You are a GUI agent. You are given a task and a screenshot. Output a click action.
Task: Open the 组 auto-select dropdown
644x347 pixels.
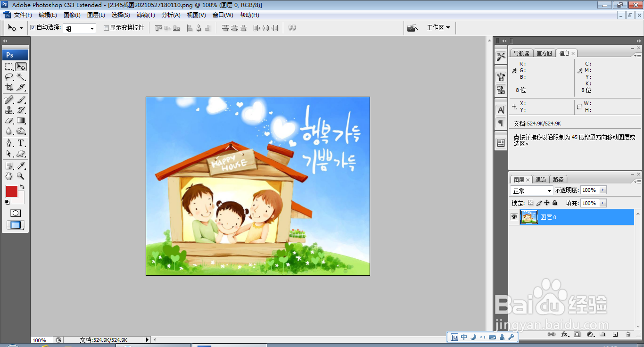[80, 28]
